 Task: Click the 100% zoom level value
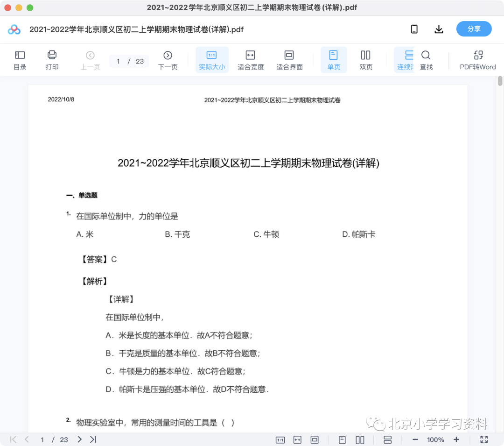(435, 440)
